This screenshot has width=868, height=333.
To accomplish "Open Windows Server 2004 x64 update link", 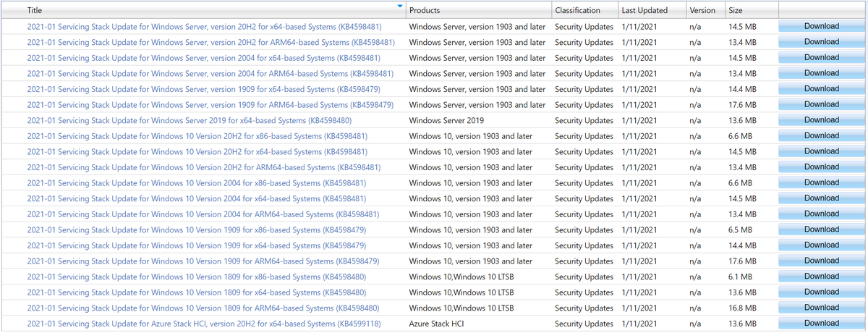I will (x=204, y=58).
